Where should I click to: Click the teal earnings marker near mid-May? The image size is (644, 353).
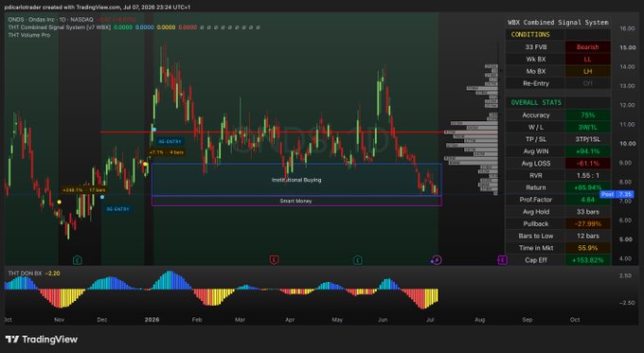point(358,260)
